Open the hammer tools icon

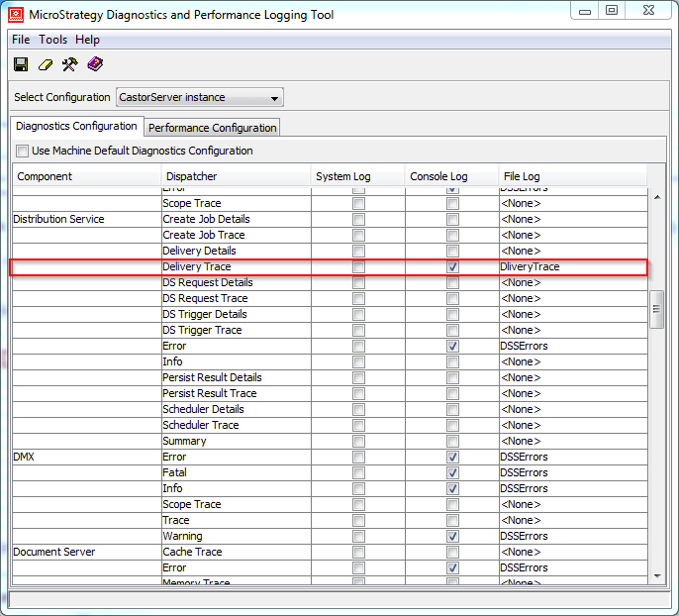[x=69, y=64]
